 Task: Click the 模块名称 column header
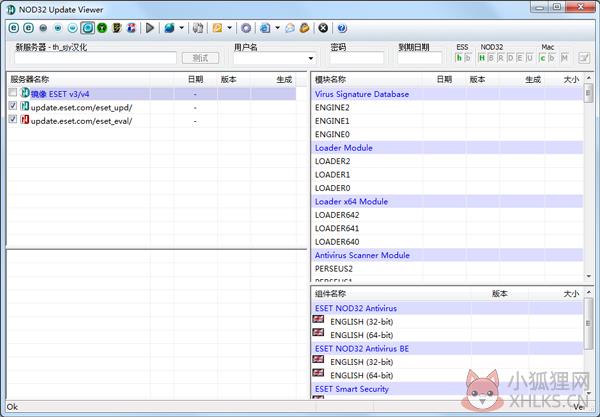pyautogui.click(x=367, y=79)
